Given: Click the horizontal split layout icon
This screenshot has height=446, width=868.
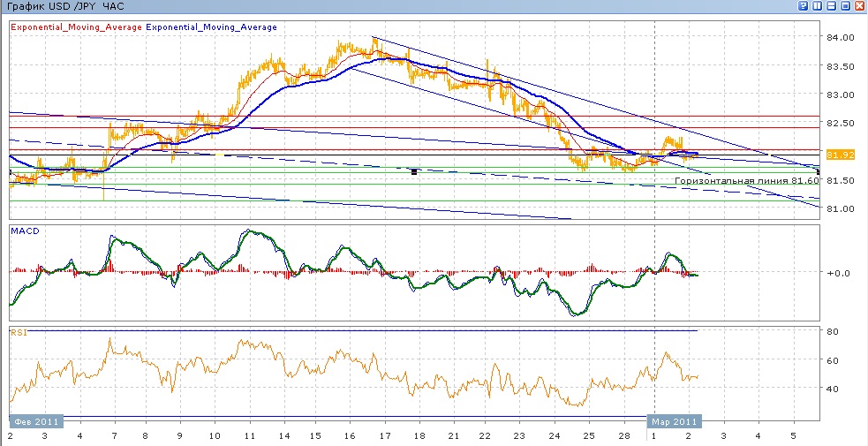Looking at the screenshot, I should pyautogui.click(x=831, y=6).
